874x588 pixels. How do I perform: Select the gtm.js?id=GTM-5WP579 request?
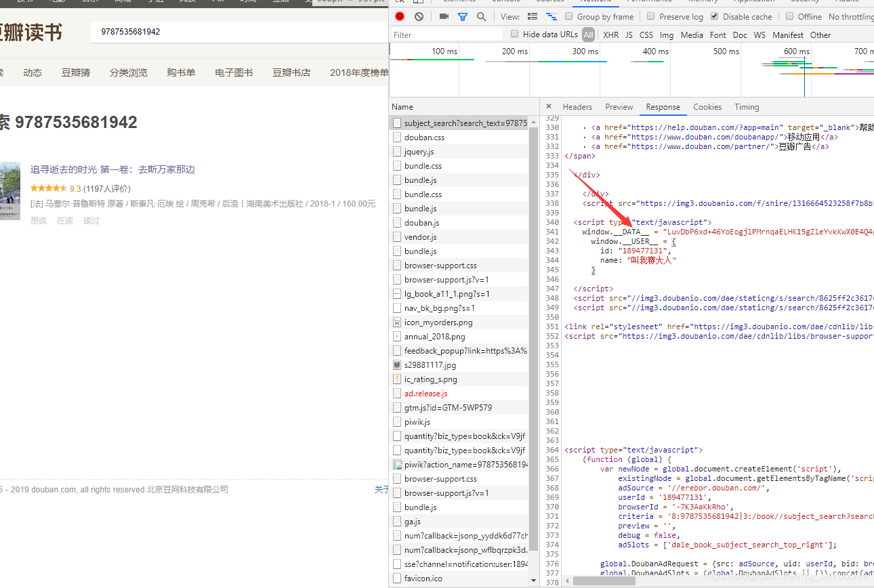459,408
